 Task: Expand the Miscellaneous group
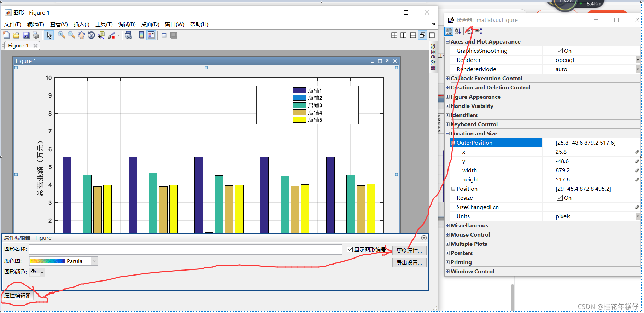pyautogui.click(x=448, y=225)
